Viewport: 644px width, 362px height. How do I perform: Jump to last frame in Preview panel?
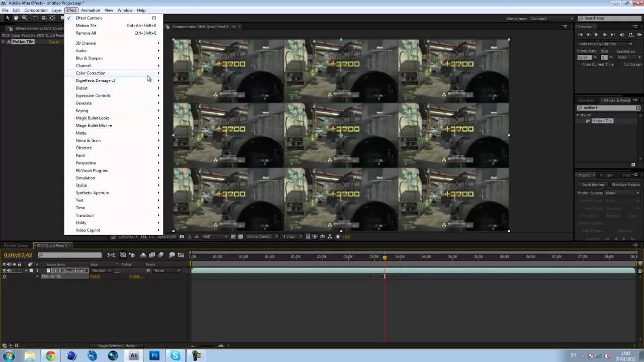pos(612,35)
